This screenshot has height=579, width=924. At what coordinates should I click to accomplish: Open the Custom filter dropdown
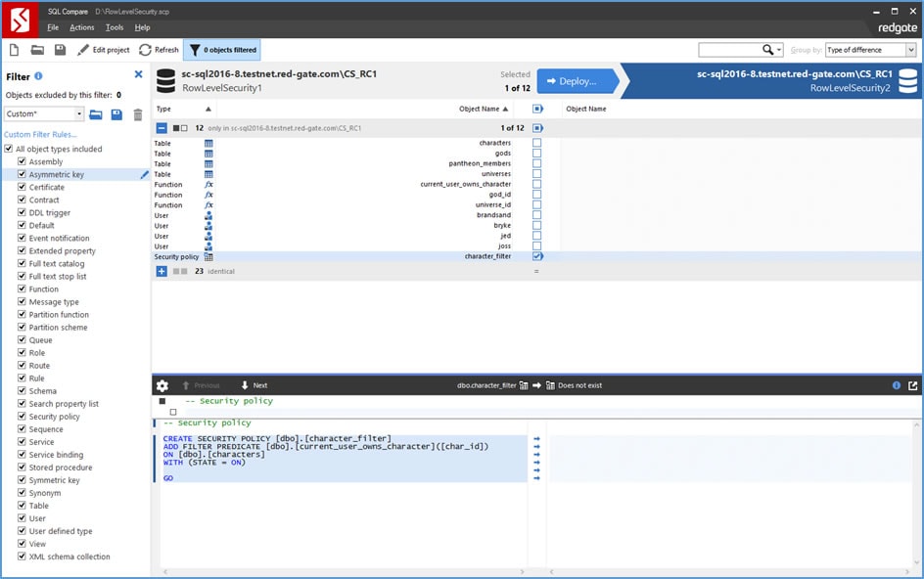pos(44,113)
